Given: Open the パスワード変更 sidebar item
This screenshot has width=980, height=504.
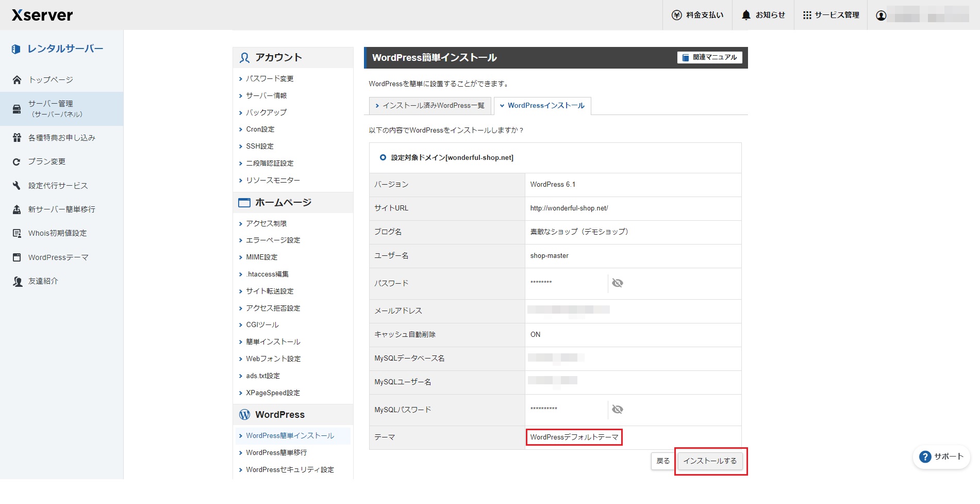Looking at the screenshot, I should tap(269, 78).
